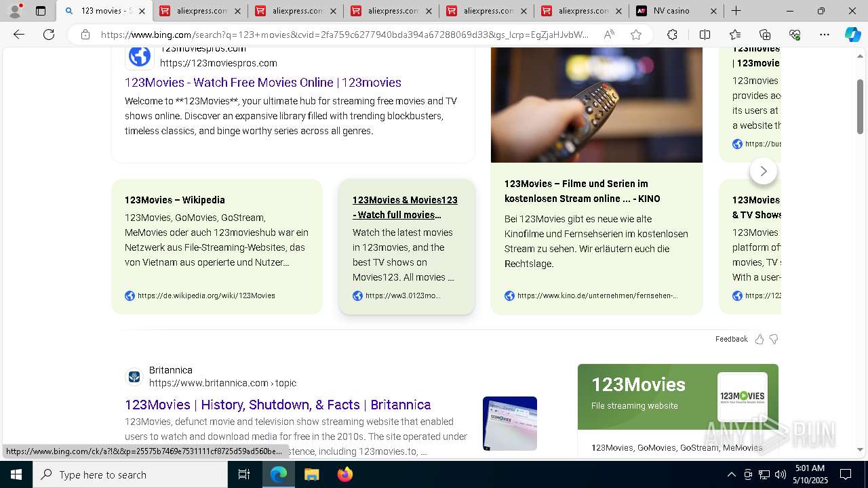This screenshot has height=488, width=868.
Task: Open the network icon in system tray
Action: click(764, 474)
